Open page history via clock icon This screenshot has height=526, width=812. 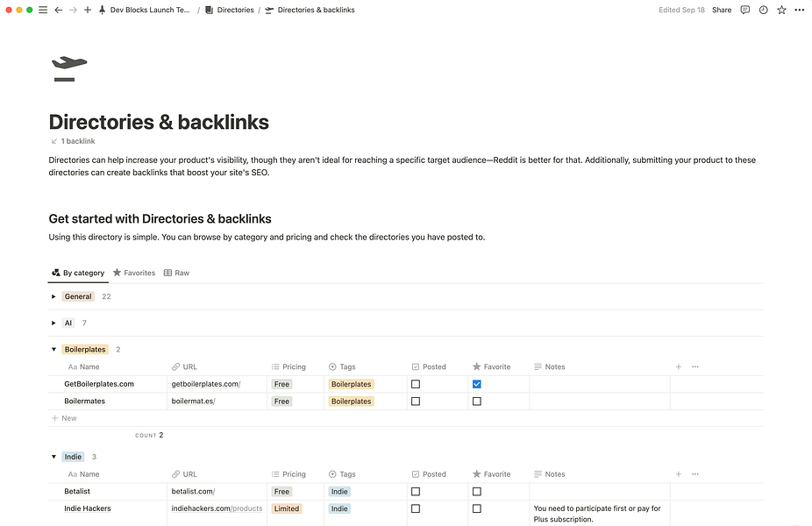coord(762,10)
